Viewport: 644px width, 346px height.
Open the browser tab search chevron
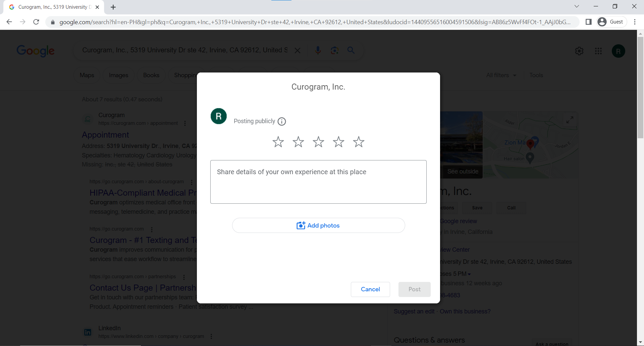coord(577,6)
